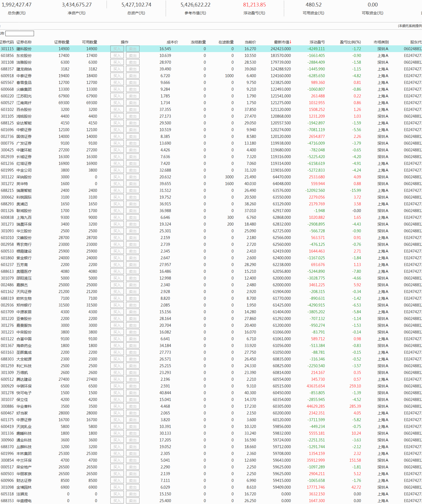Select stock code 600527 江南高纤
422x504 pixels.
[x=7, y=103]
